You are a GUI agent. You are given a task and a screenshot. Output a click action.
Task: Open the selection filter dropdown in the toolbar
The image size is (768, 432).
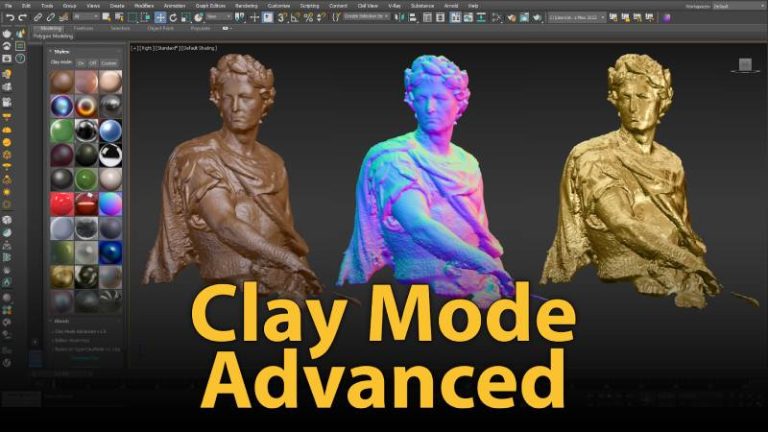(86, 17)
